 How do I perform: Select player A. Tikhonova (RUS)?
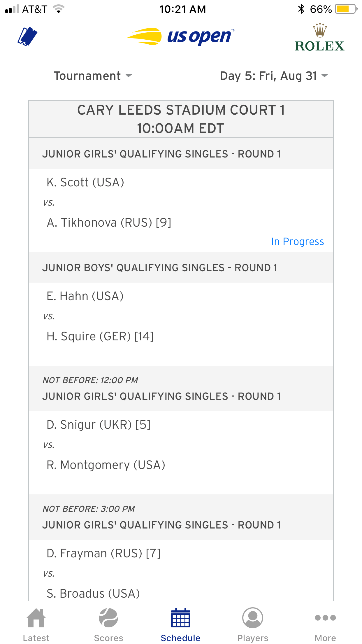pos(109,223)
